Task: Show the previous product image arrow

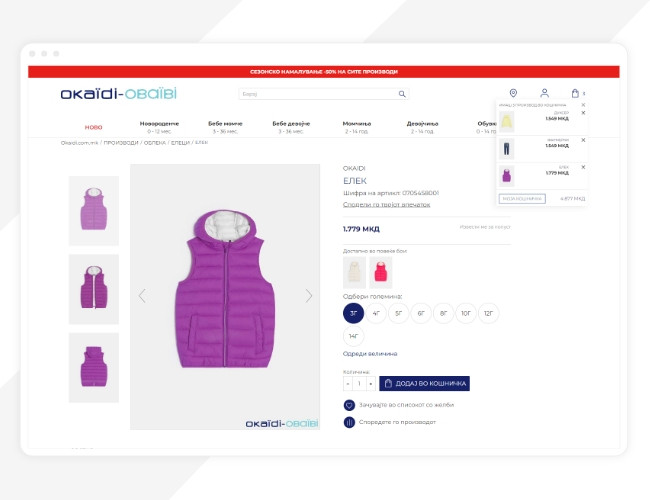Action: (x=142, y=296)
